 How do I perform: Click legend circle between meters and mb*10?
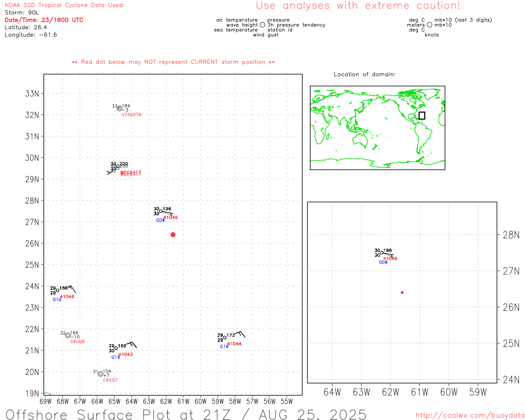429,25
